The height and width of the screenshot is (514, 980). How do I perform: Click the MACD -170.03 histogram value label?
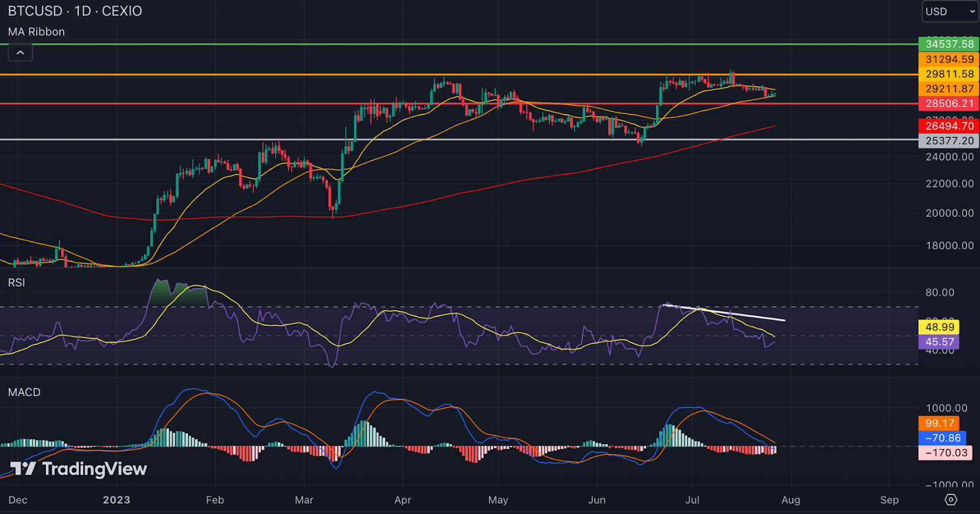coord(946,453)
